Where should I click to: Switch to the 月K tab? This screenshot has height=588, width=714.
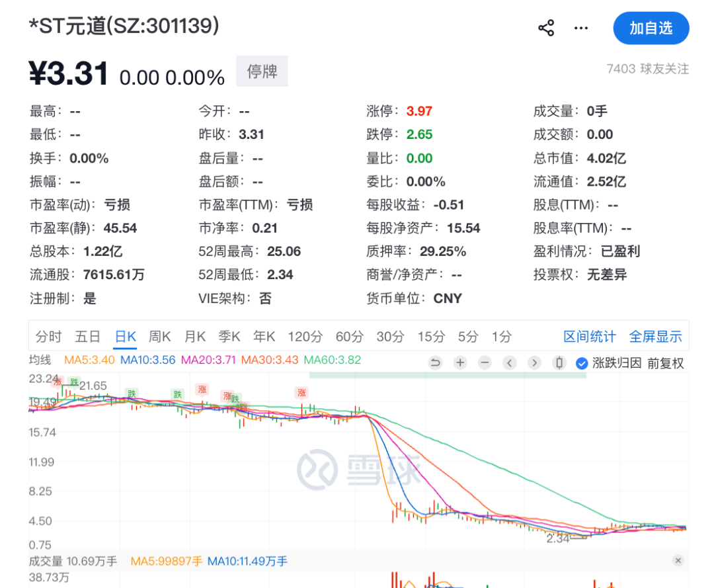click(195, 337)
